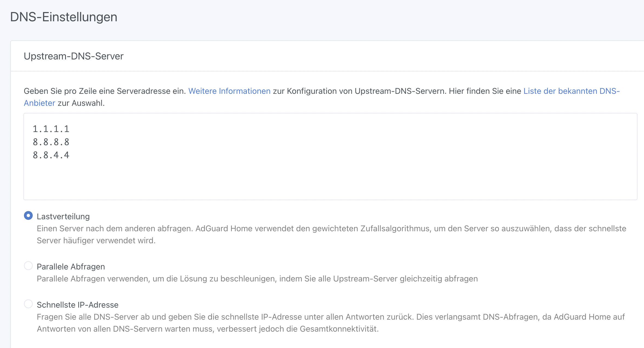This screenshot has width=644, height=348.
Task: Click the Schnellste IP-Adresse label text
Action: [x=78, y=305]
